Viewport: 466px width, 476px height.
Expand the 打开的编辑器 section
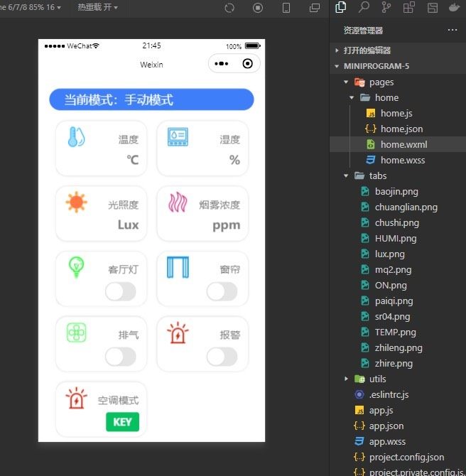pos(337,50)
